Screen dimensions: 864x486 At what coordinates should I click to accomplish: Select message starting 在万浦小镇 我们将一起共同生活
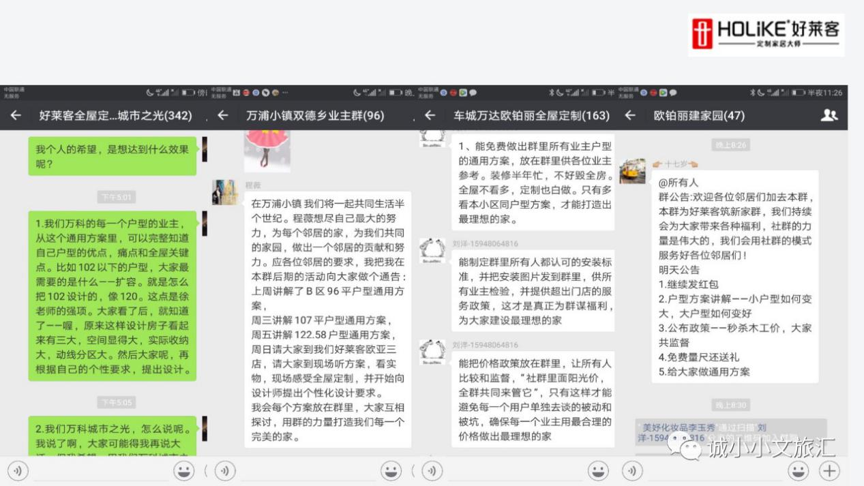328,320
